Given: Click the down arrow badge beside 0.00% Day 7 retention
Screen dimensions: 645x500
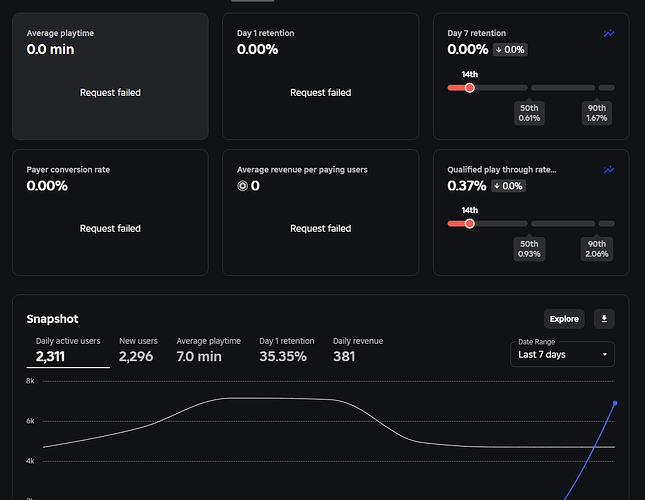Looking at the screenshot, I should 510,50.
